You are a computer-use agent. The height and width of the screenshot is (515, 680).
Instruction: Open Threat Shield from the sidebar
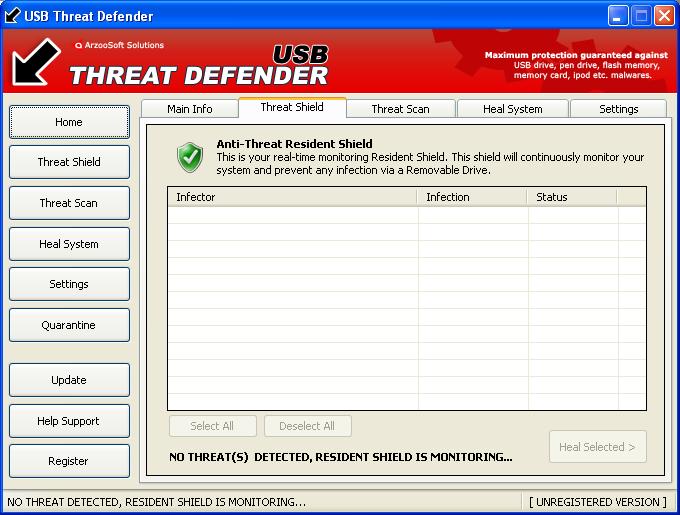point(69,162)
